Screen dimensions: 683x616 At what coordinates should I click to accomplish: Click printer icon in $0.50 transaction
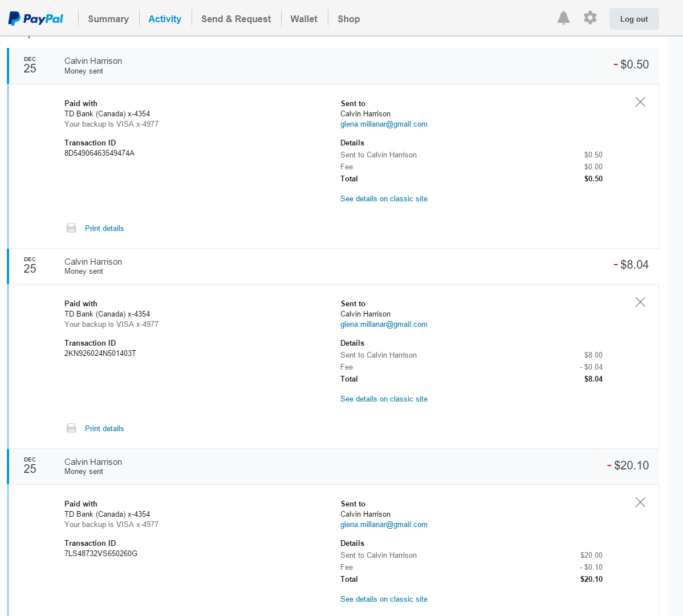(x=71, y=228)
